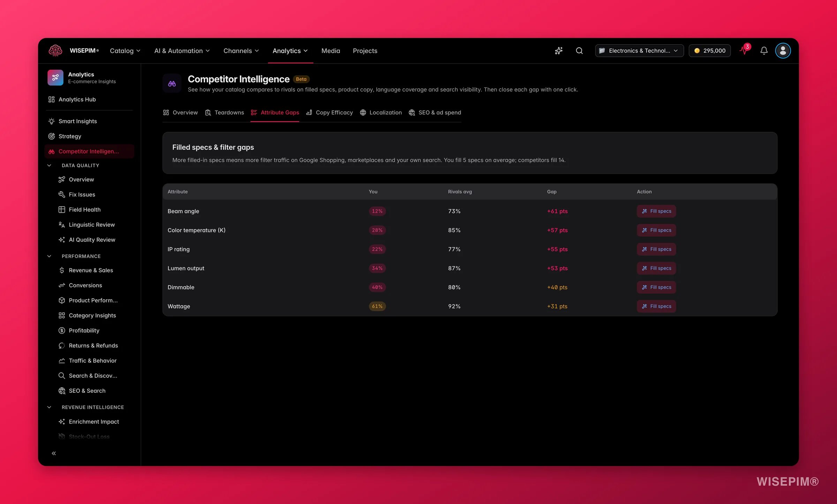Collapse the DATA QUALITY section

pos(49,165)
